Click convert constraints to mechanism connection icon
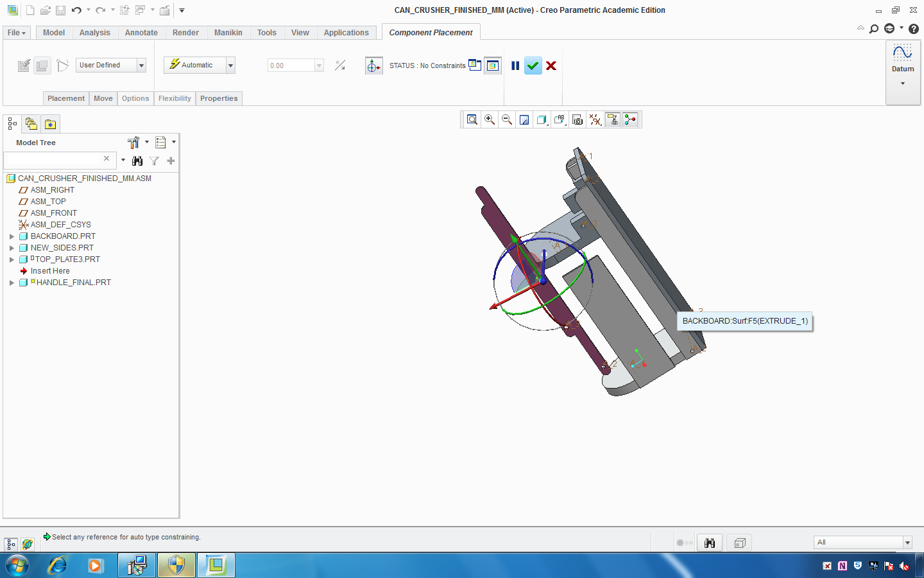924x578 pixels. (x=62, y=66)
